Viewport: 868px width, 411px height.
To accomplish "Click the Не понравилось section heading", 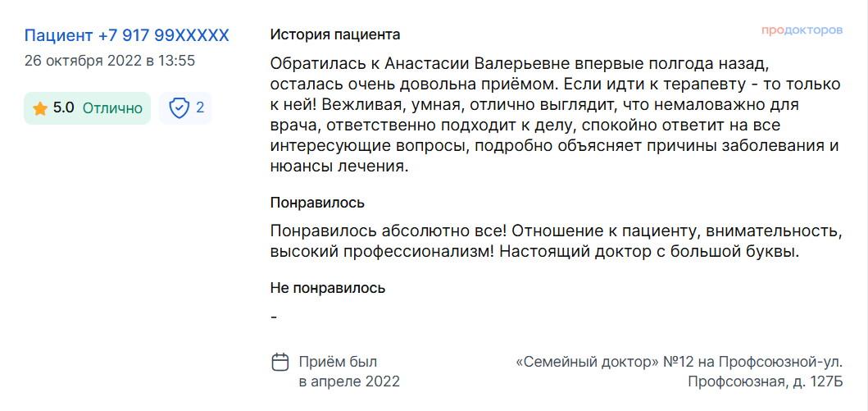I will pyautogui.click(x=328, y=288).
